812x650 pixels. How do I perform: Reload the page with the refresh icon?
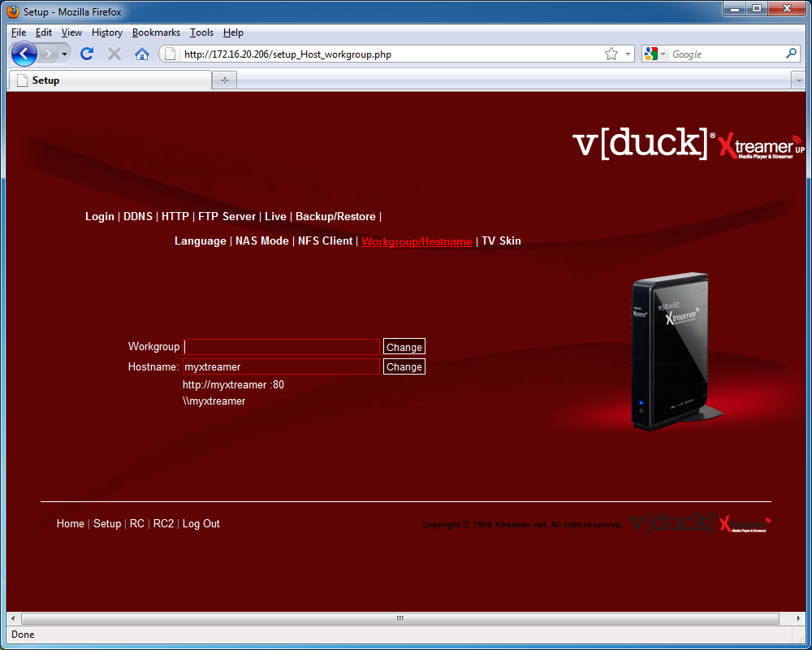click(x=87, y=54)
